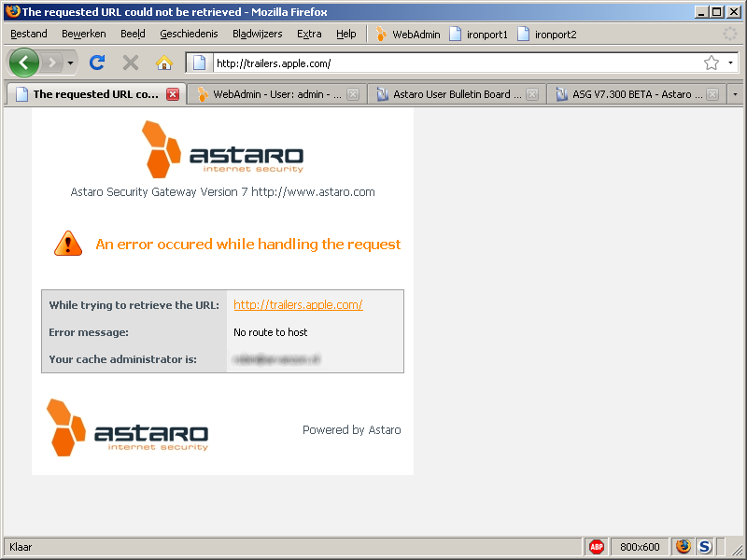Open the Bladwijzers menu
The height and width of the screenshot is (560, 747).
pos(258,34)
